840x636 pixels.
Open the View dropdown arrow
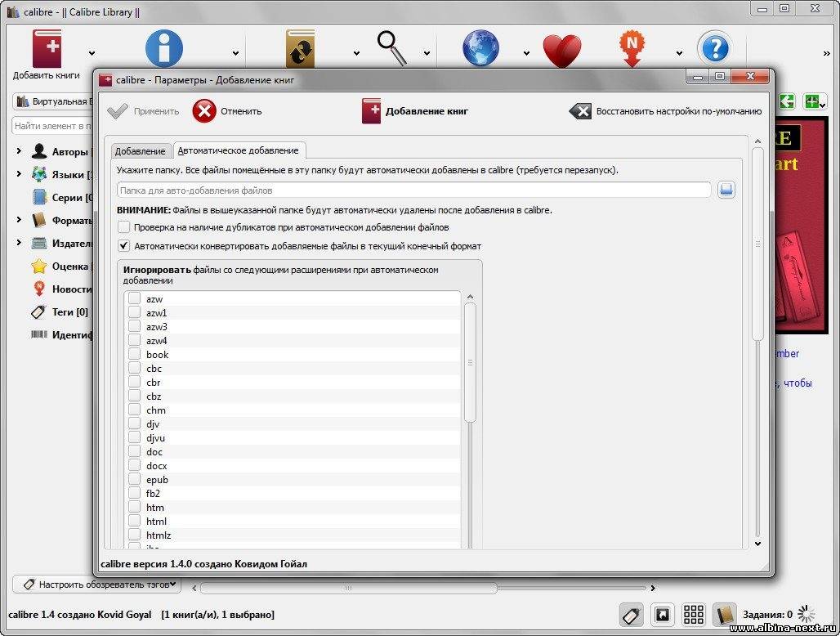427,53
